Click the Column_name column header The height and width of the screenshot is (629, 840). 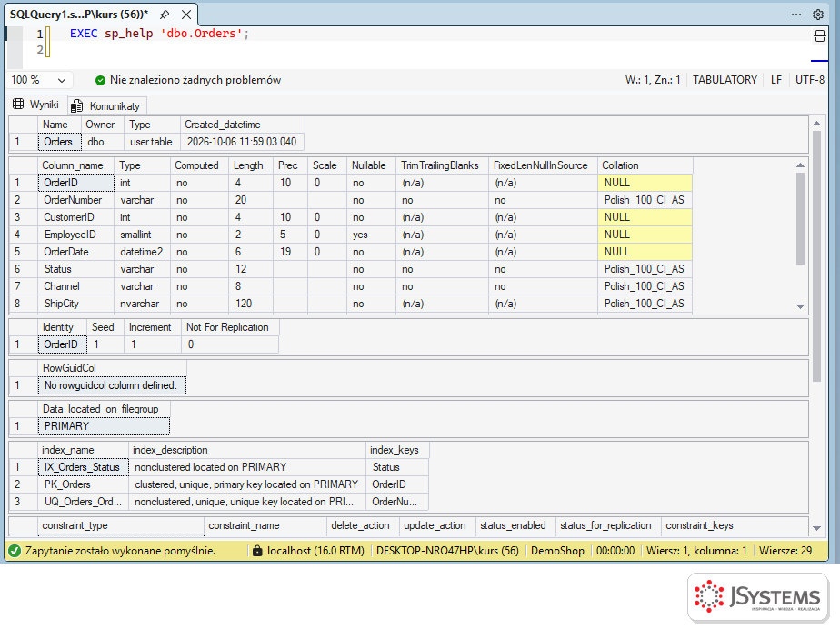75,165
